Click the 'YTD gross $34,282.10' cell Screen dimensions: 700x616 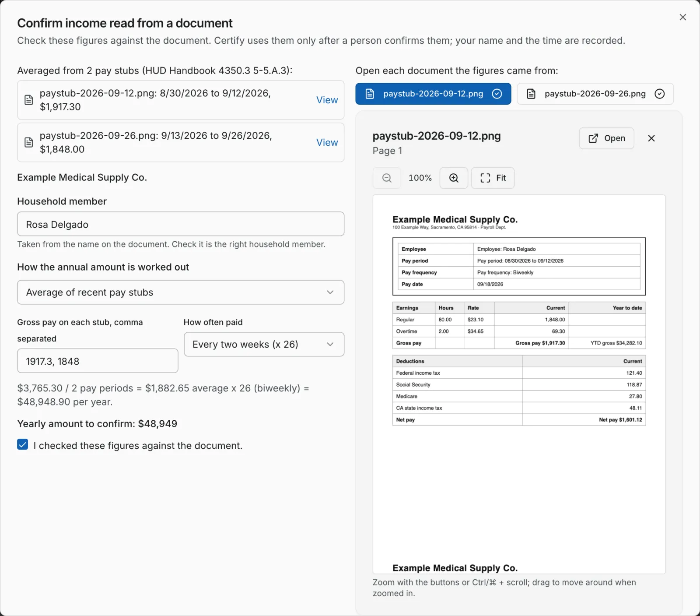607,343
